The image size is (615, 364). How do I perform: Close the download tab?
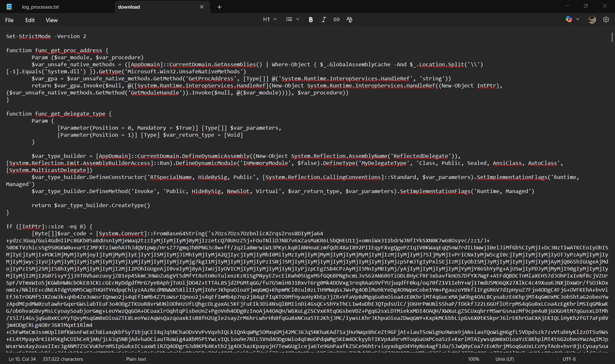click(202, 7)
